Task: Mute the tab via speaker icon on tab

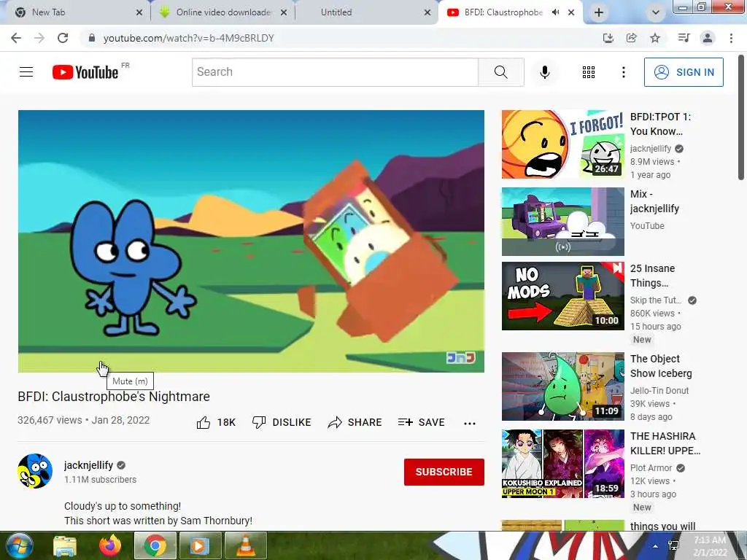Action: click(555, 12)
